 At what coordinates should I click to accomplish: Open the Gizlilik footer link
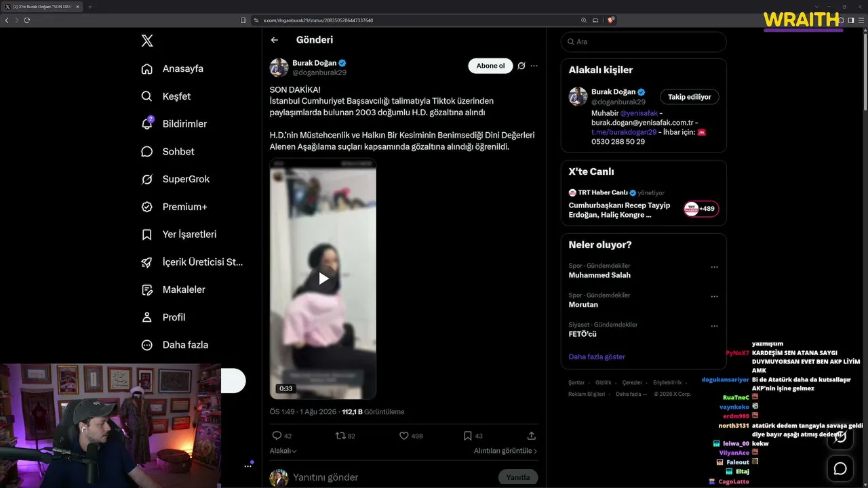[x=603, y=383]
